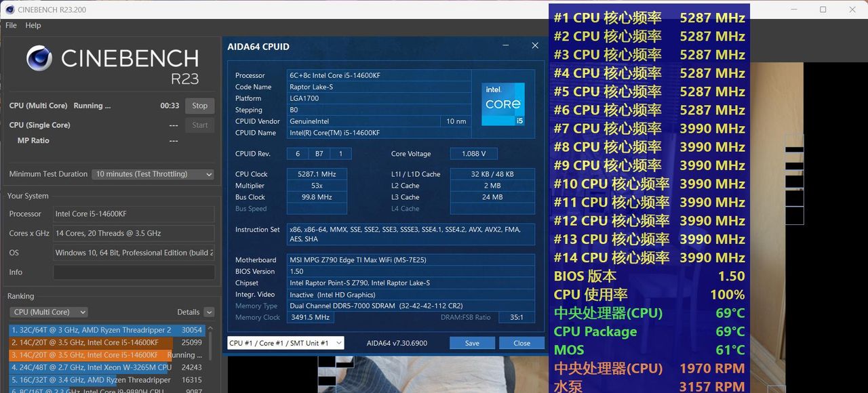Screen dimensions: 868x393
Task: Click the Memory Type DDR5-7000 value
Action: tap(411, 306)
